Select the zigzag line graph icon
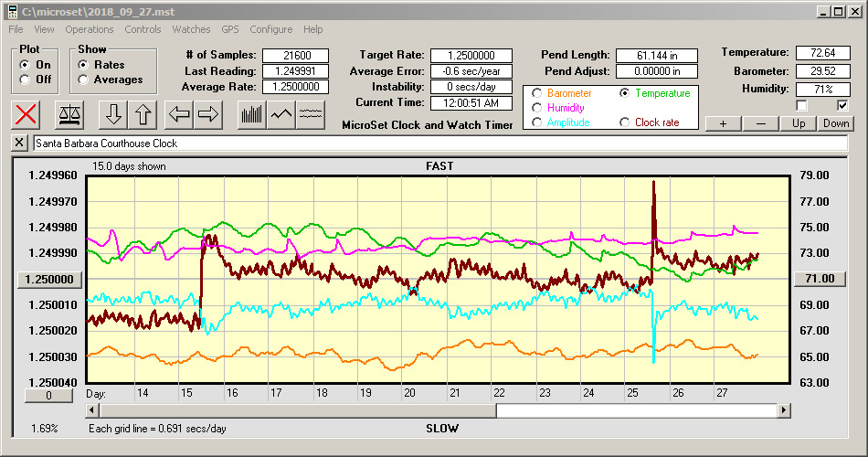 pos(281,114)
